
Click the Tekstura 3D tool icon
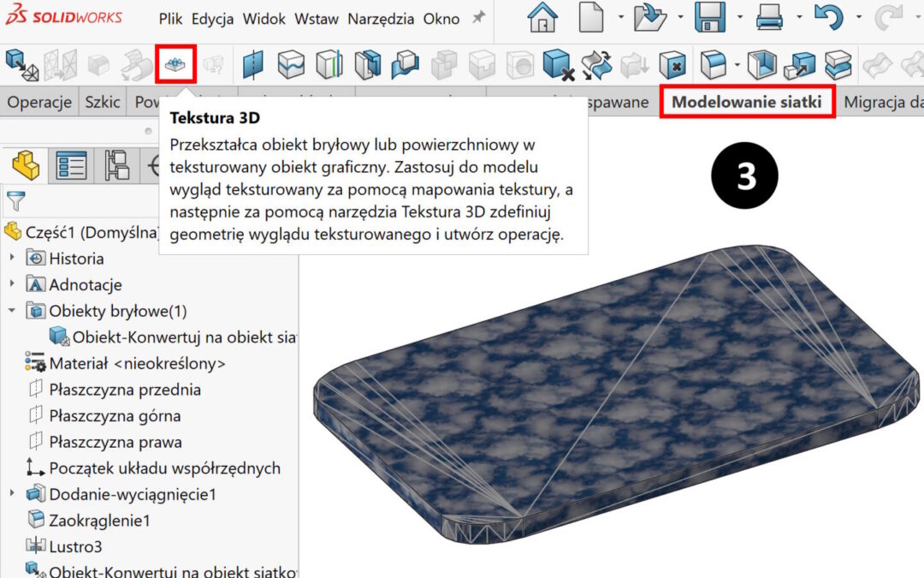click(x=176, y=64)
